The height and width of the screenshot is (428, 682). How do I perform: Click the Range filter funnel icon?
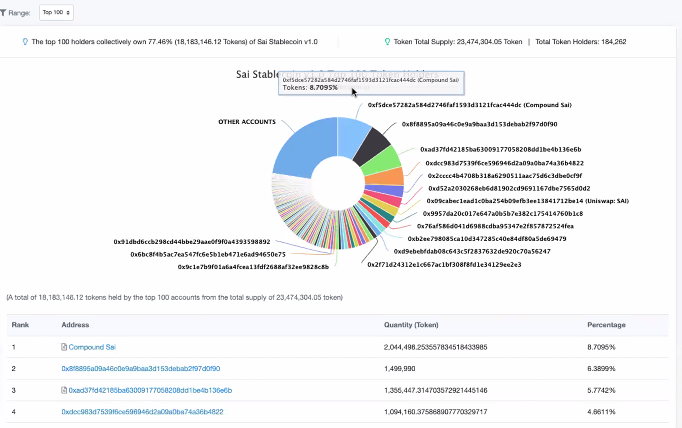point(3,13)
